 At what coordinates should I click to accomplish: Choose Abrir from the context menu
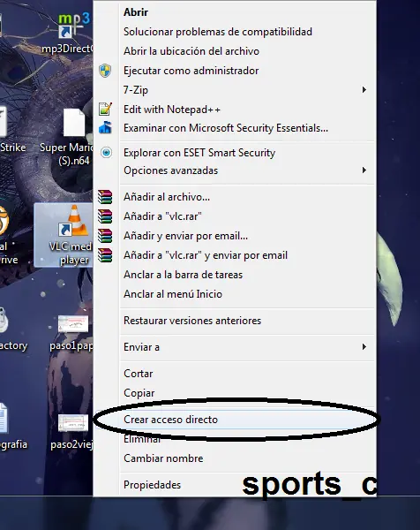click(x=136, y=12)
